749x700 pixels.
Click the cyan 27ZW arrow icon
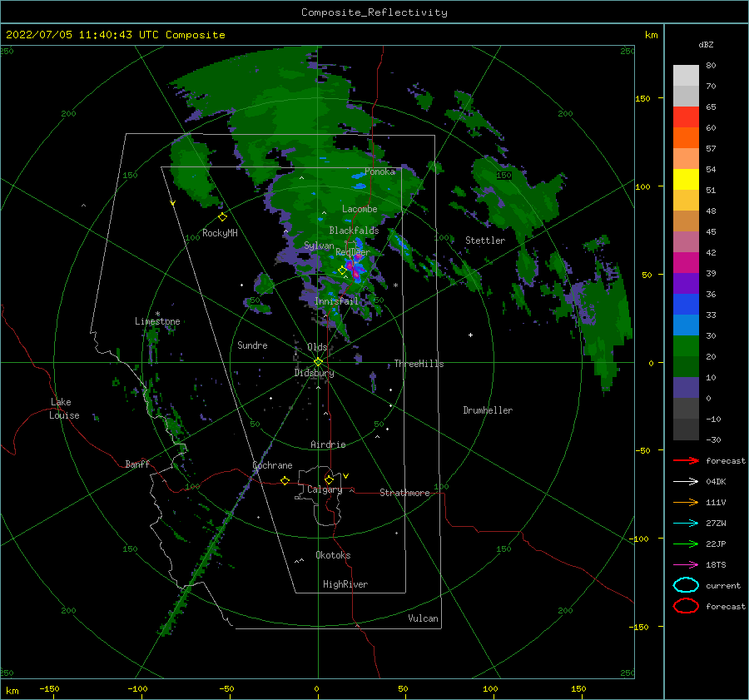click(x=686, y=524)
